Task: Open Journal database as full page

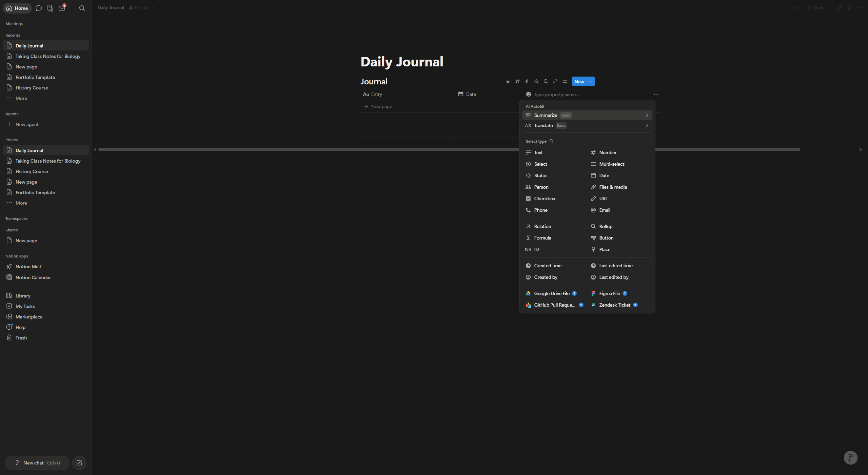Action: (x=555, y=81)
